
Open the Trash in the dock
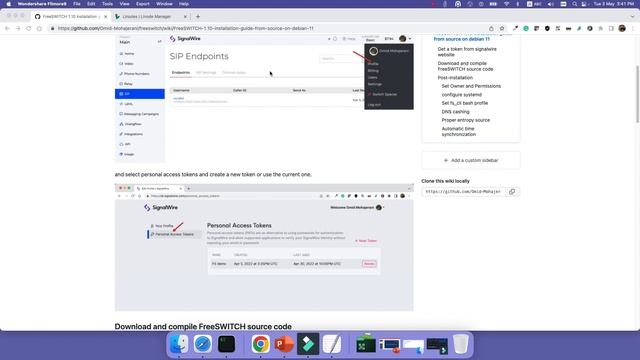point(461,344)
